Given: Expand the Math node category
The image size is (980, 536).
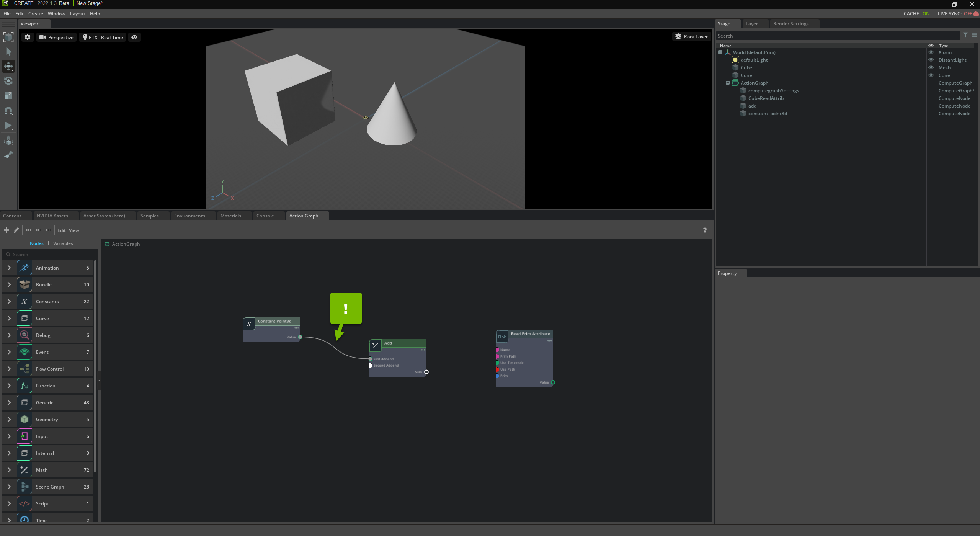Looking at the screenshot, I should point(9,470).
